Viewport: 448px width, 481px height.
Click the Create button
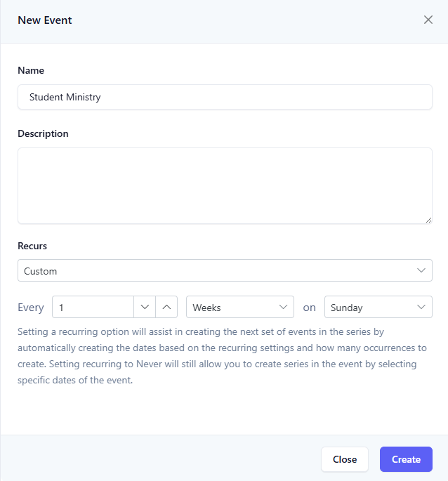click(x=406, y=459)
